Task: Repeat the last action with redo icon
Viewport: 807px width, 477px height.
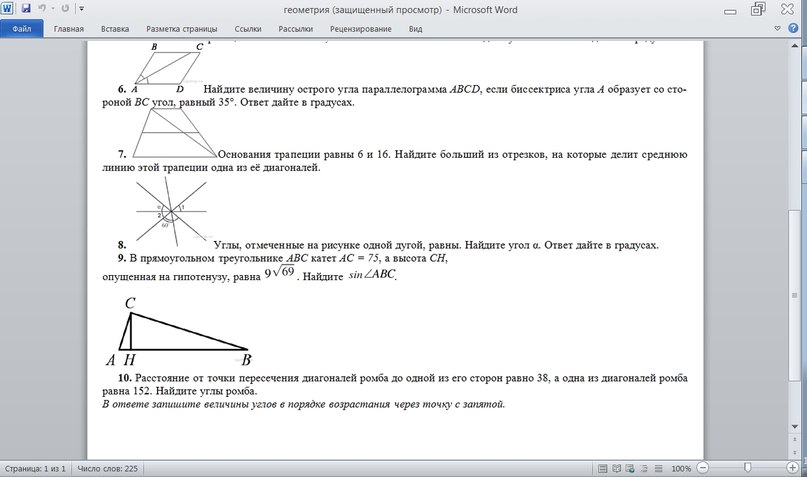Action: click(x=65, y=9)
